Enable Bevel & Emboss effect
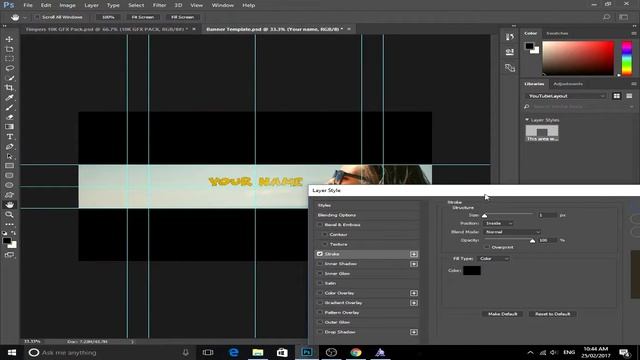The height and width of the screenshot is (360, 640). pyautogui.click(x=320, y=225)
